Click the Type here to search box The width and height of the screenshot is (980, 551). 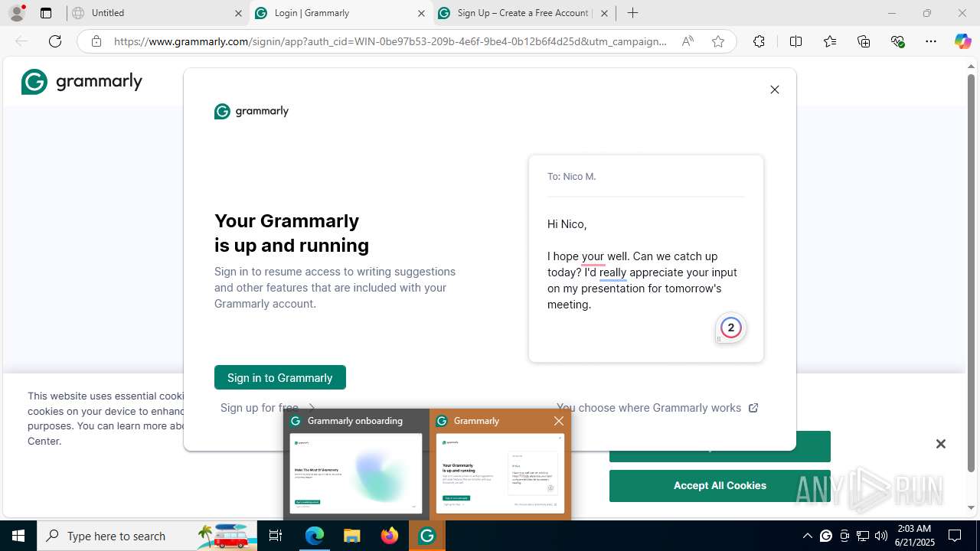[x=147, y=536]
